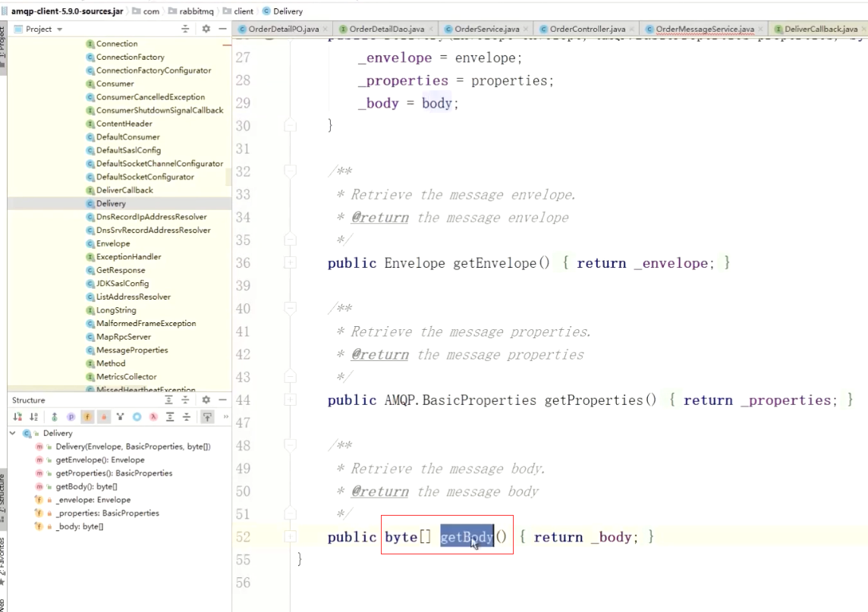Fold the Javadoc comment starting line 40
The image size is (868, 612).
(x=290, y=308)
